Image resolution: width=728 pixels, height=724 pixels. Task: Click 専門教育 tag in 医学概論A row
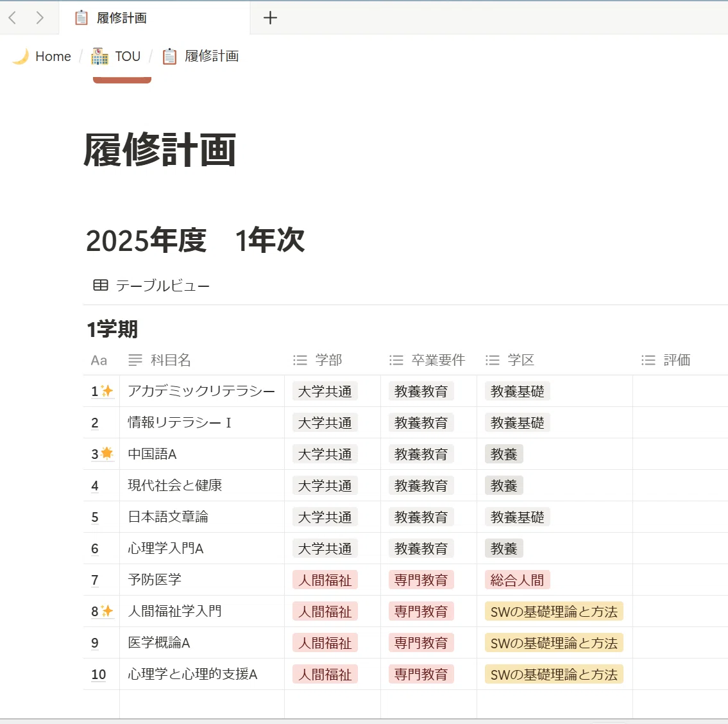pyautogui.click(x=421, y=642)
